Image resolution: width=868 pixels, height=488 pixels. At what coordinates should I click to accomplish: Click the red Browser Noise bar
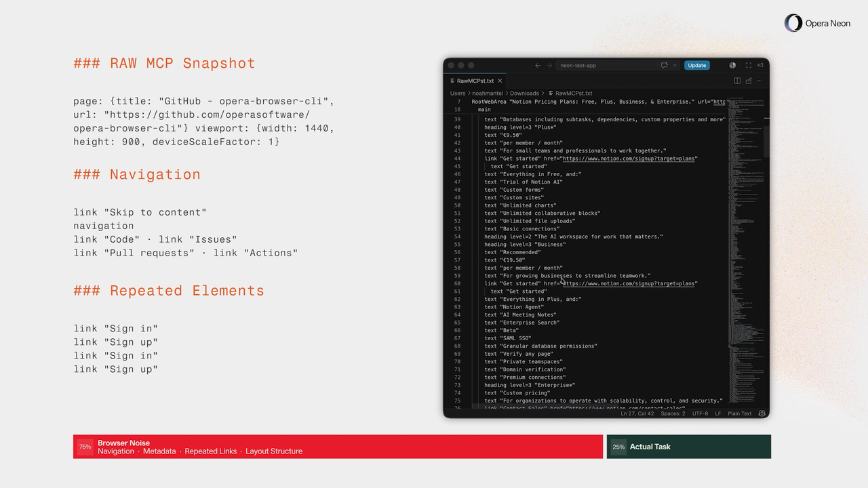(x=338, y=447)
